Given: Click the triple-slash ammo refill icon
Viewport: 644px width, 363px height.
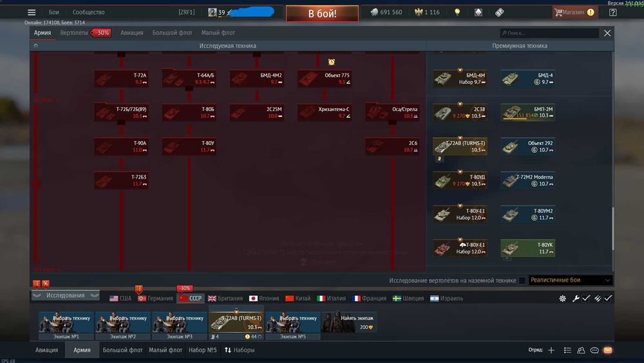Looking at the screenshot, I should pos(598,299).
